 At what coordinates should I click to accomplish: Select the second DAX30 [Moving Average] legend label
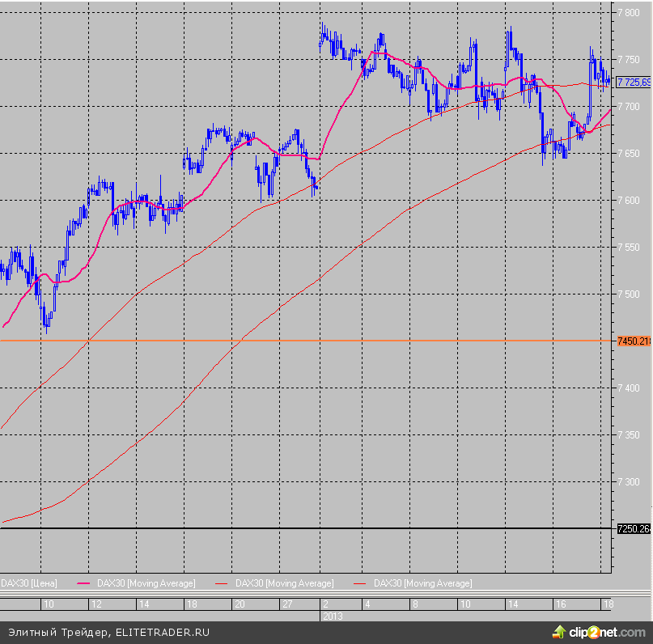coord(284,583)
